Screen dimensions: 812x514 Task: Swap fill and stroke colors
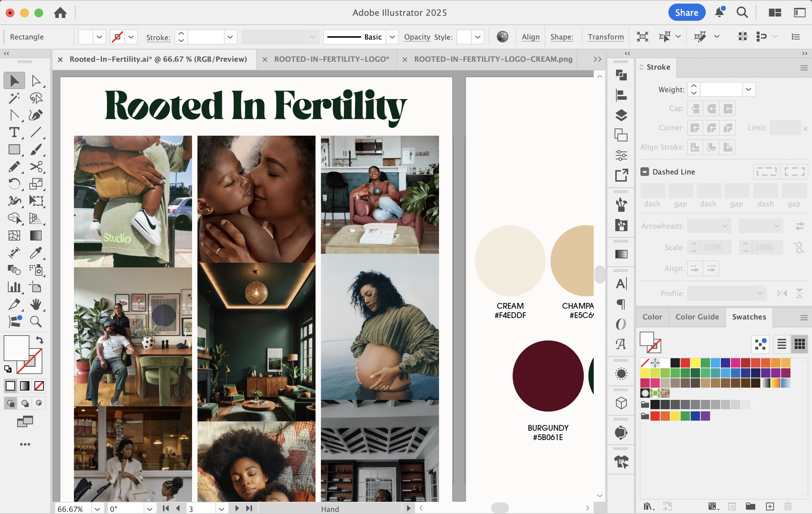click(x=39, y=340)
